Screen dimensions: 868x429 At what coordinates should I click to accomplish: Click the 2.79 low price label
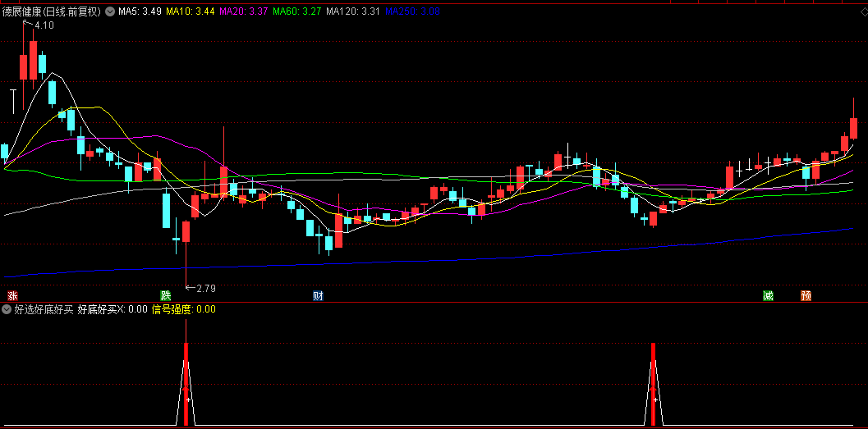[x=206, y=288]
